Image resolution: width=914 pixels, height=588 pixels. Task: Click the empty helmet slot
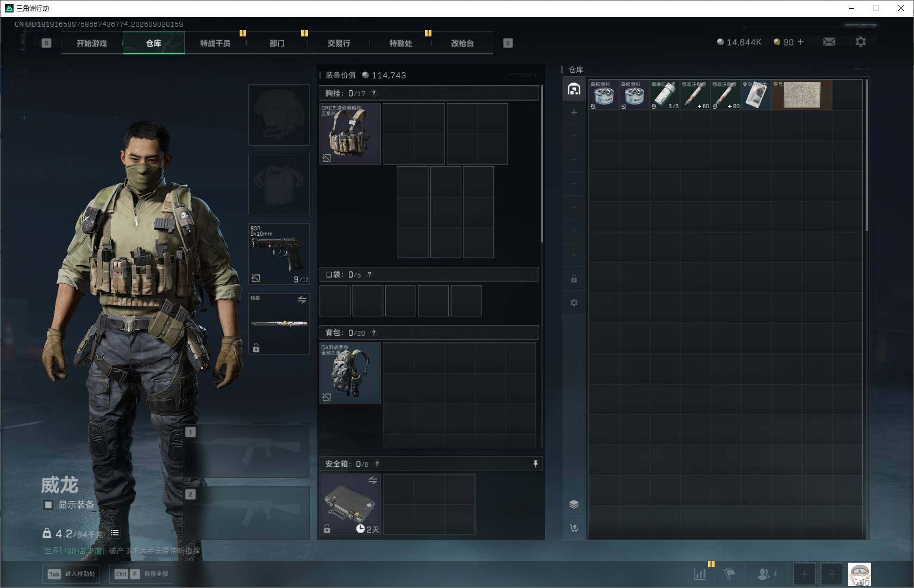click(x=279, y=115)
